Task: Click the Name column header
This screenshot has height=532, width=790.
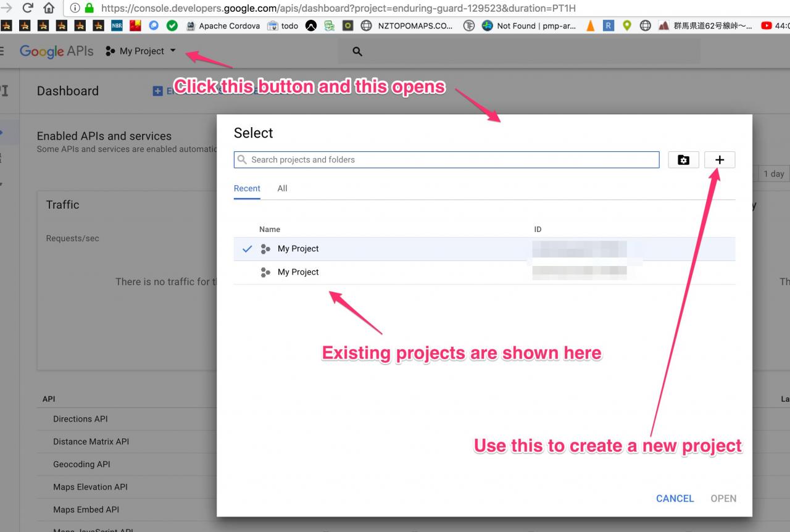Action: pos(270,229)
